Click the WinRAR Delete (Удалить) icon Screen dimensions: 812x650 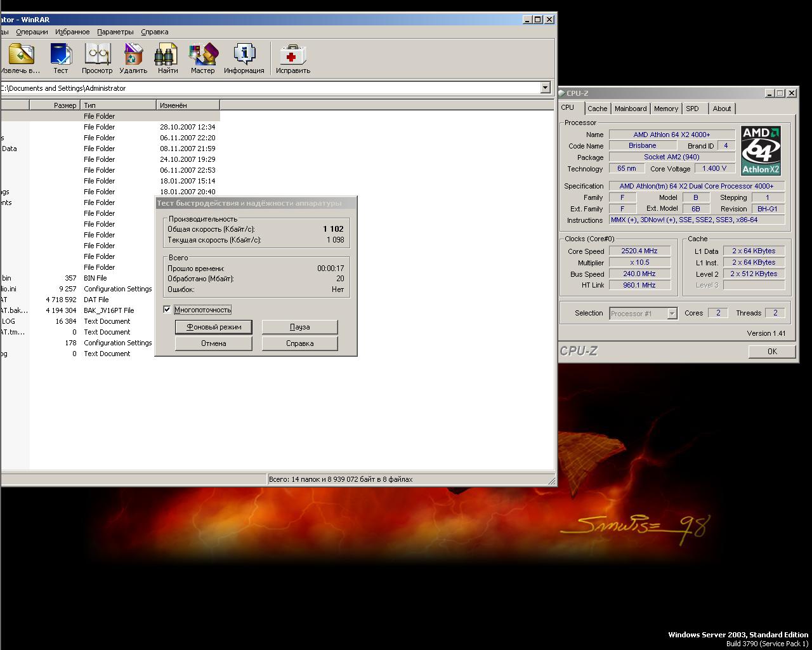tap(133, 58)
